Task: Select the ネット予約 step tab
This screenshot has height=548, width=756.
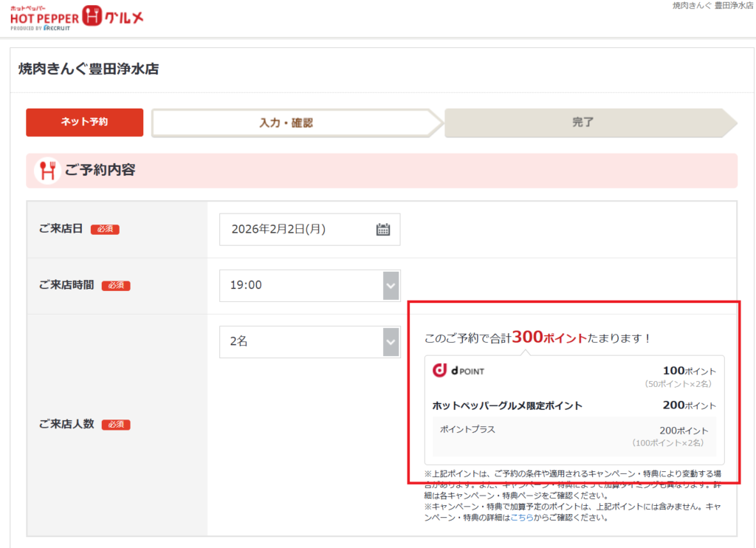Action: 84,123
